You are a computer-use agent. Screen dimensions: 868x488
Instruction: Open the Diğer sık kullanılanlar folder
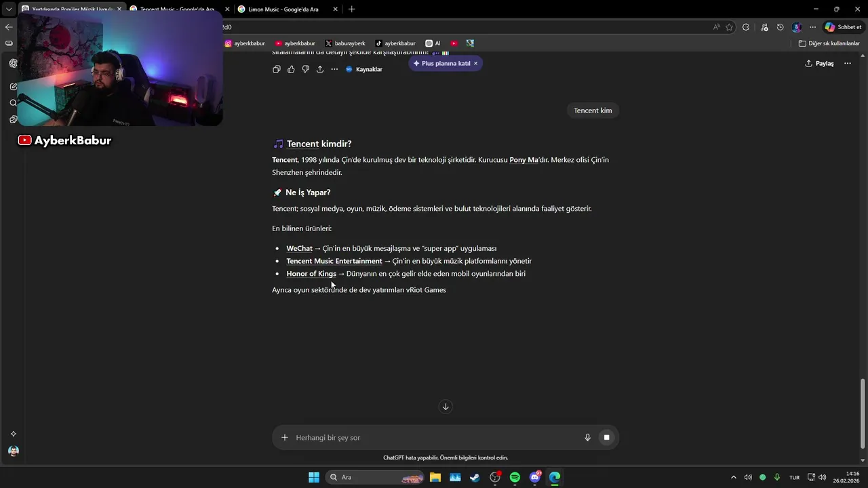[x=829, y=43]
